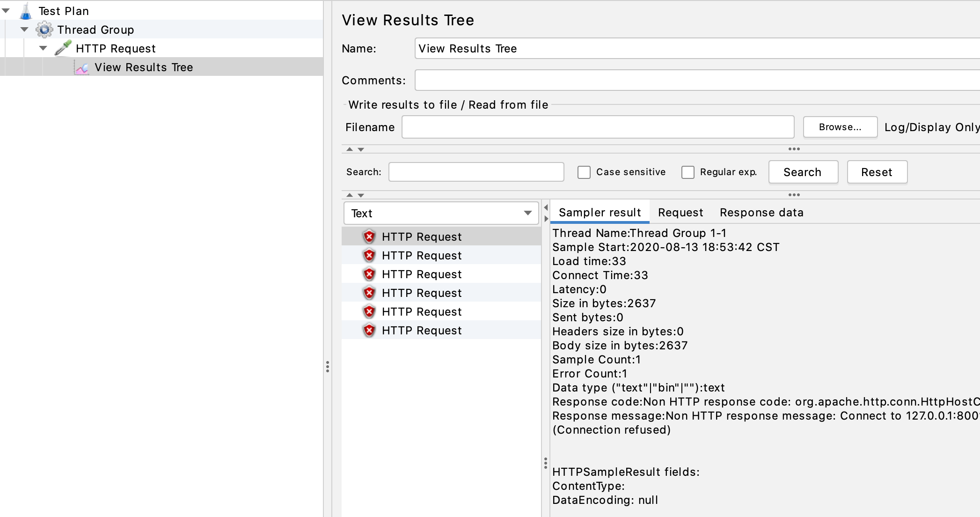Click the down arrow above the Search row
980x517 pixels.
tap(361, 149)
